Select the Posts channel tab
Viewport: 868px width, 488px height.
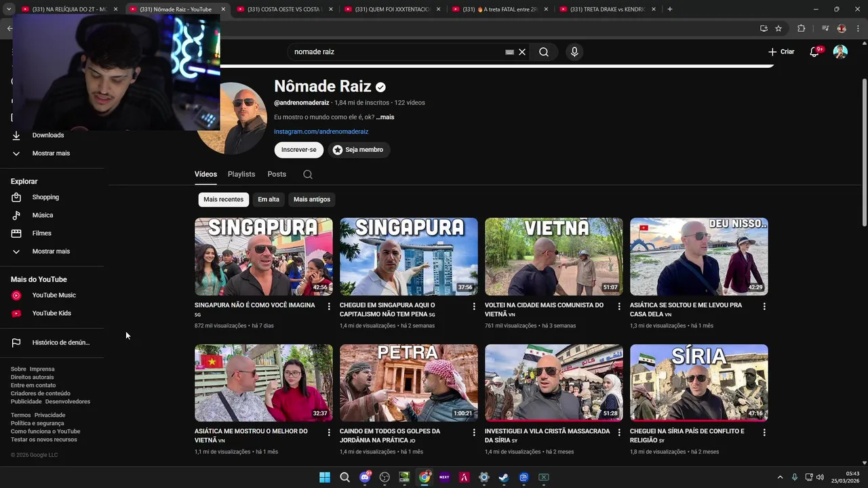coord(277,174)
